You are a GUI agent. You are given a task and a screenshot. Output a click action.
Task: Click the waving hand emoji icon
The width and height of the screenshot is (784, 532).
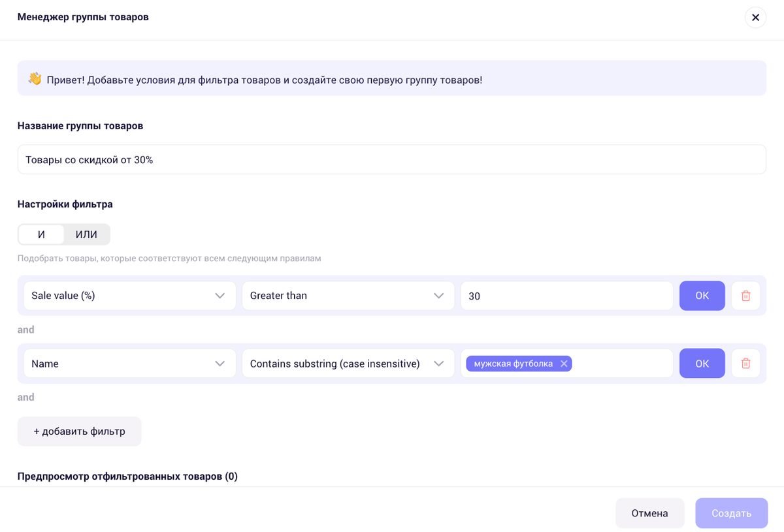coord(35,79)
